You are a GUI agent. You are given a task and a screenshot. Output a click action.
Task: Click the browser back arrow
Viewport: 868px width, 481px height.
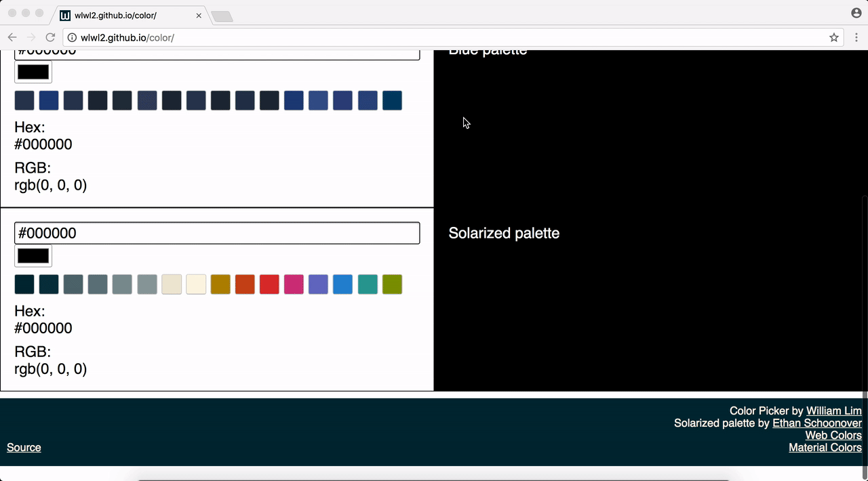[12, 38]
